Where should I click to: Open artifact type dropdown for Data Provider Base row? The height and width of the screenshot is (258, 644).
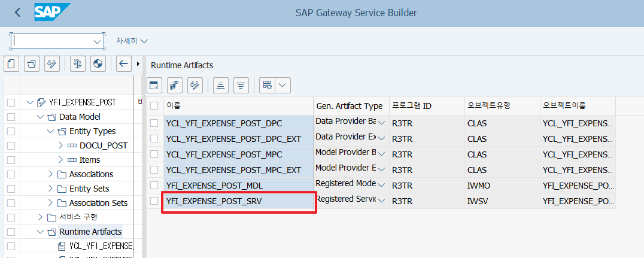382,123
